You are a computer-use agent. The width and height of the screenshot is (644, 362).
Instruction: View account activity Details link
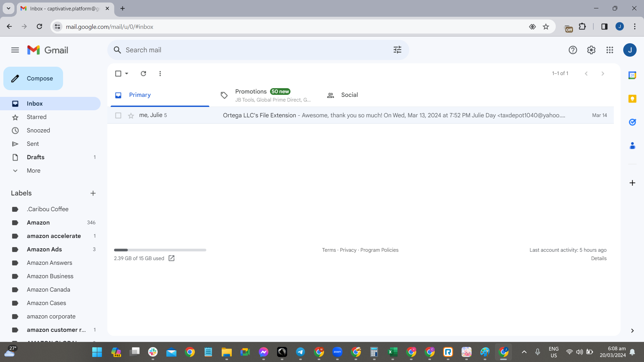(x=599, y=258)
